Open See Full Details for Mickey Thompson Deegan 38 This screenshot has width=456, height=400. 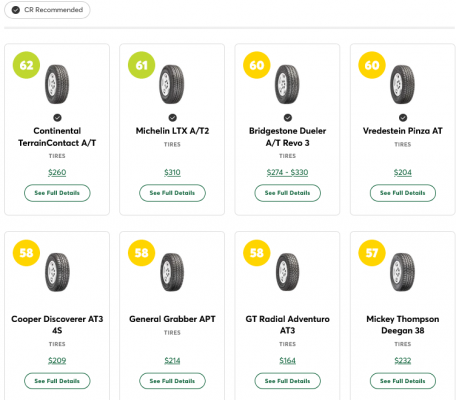[x=403, y=381]
